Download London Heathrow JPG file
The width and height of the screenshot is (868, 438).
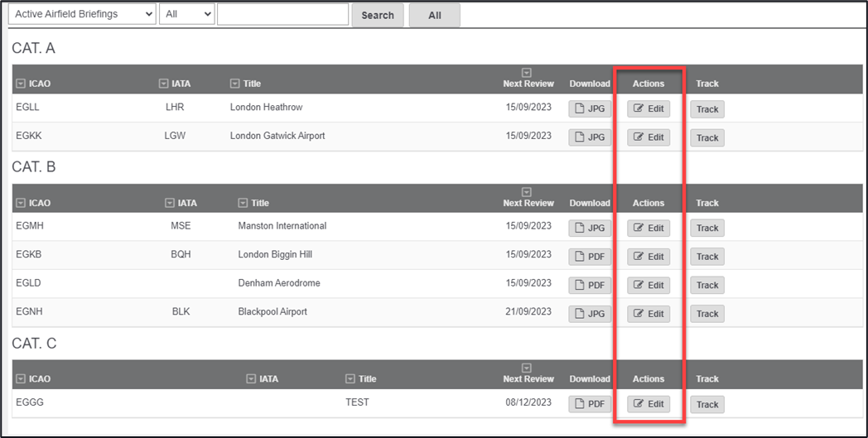[590, 109]
